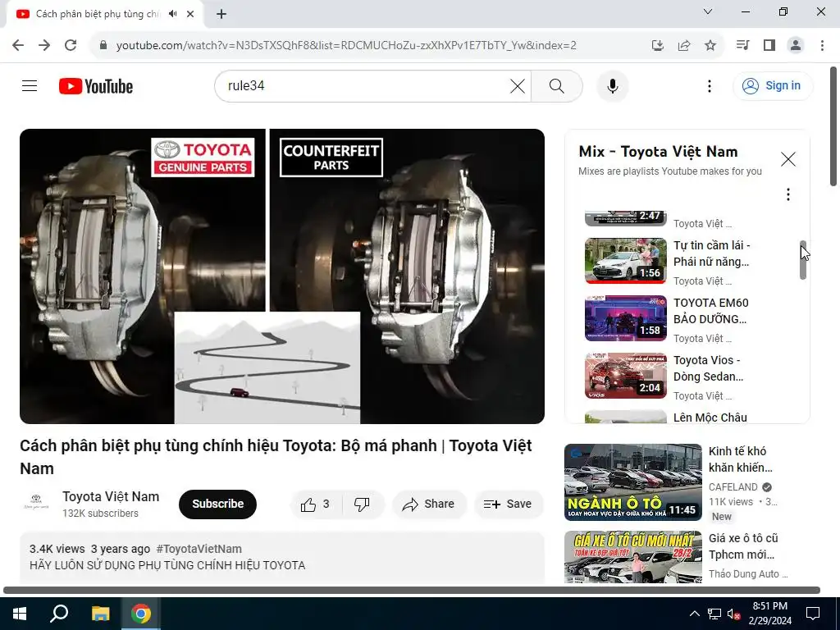Screen dimensions: 840x630
Task: Go back in browser
Action: 18,45
